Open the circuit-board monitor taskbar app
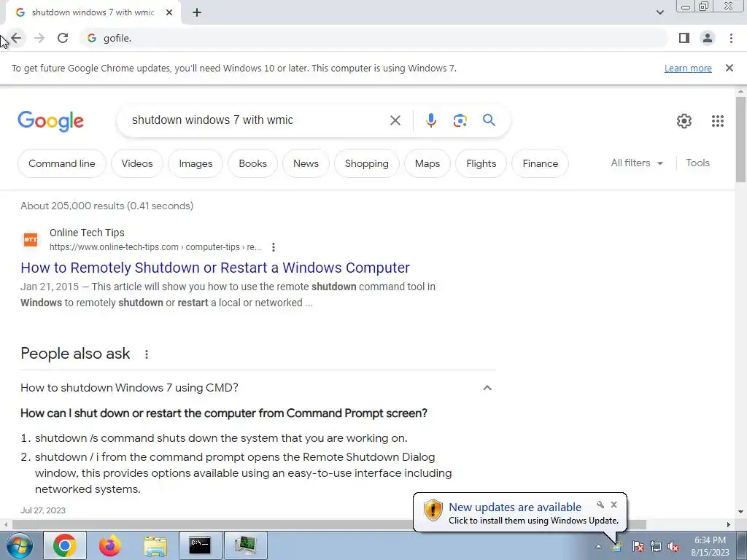This screenshot has height=560, width=747. coord(245,545)
